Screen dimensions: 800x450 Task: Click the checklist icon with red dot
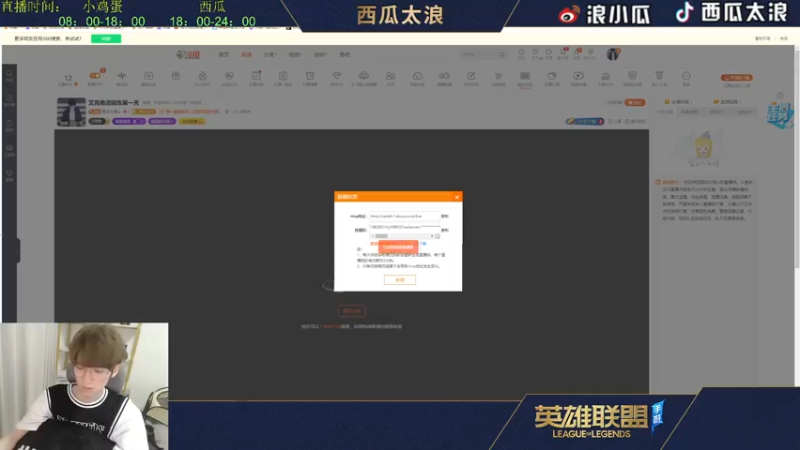point(256,77)
